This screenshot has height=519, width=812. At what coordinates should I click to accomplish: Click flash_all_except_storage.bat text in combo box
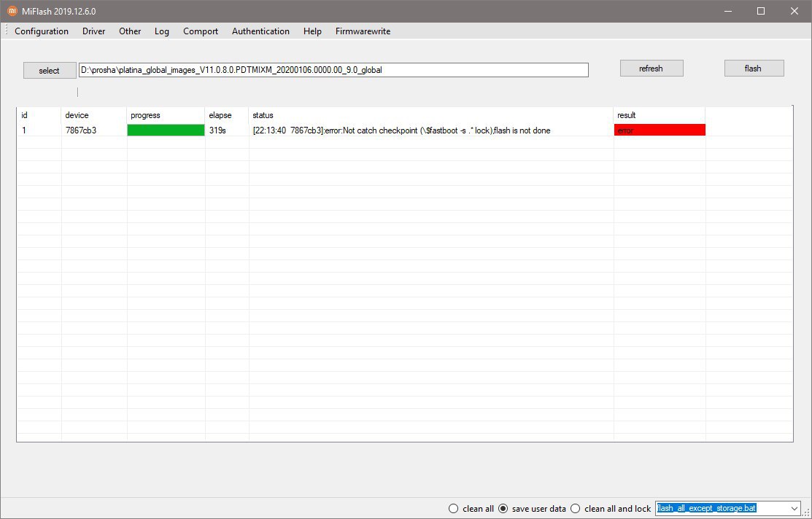[x=707, y=508]
